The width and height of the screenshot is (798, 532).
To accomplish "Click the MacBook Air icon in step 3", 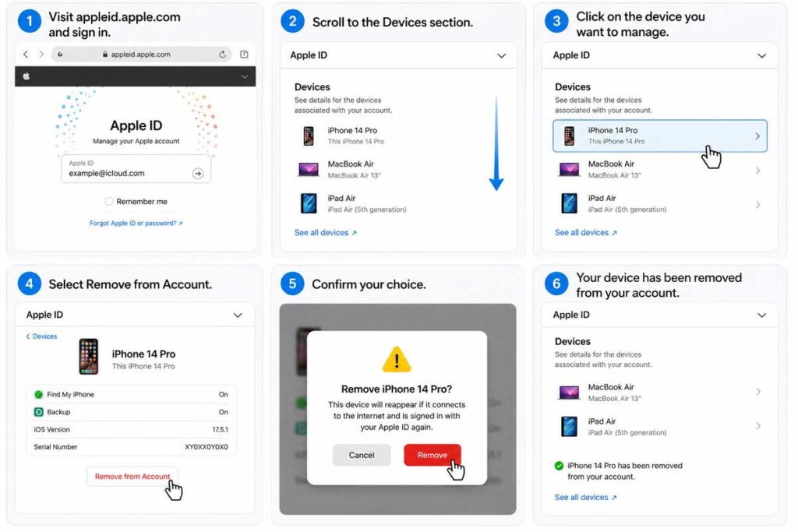I will [x=569, y=169].
